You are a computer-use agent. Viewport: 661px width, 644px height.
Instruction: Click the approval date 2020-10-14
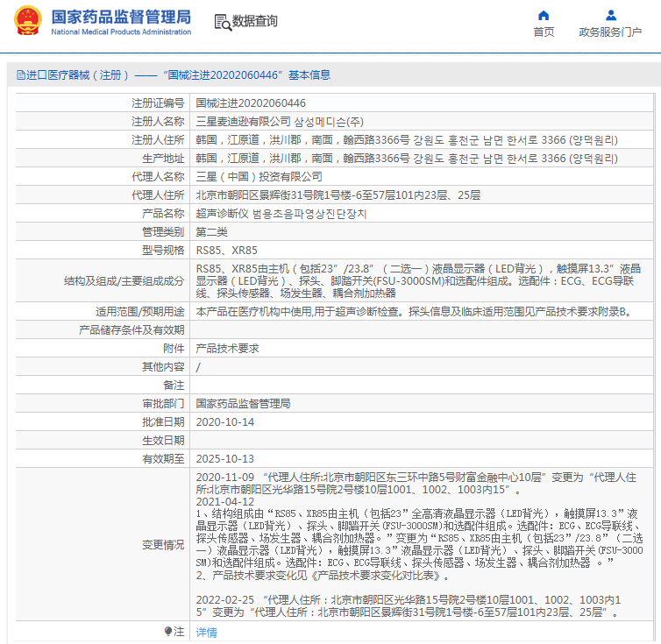point(224,421)
